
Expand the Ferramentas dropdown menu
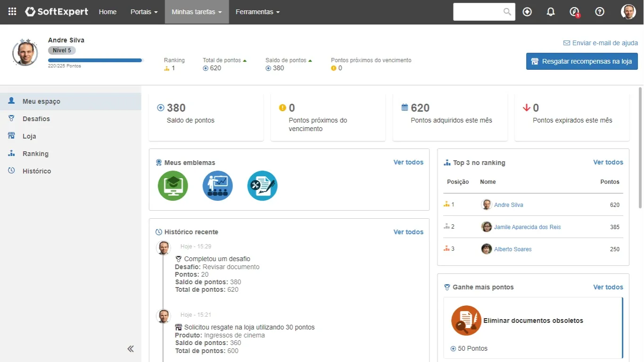point(257,12)
